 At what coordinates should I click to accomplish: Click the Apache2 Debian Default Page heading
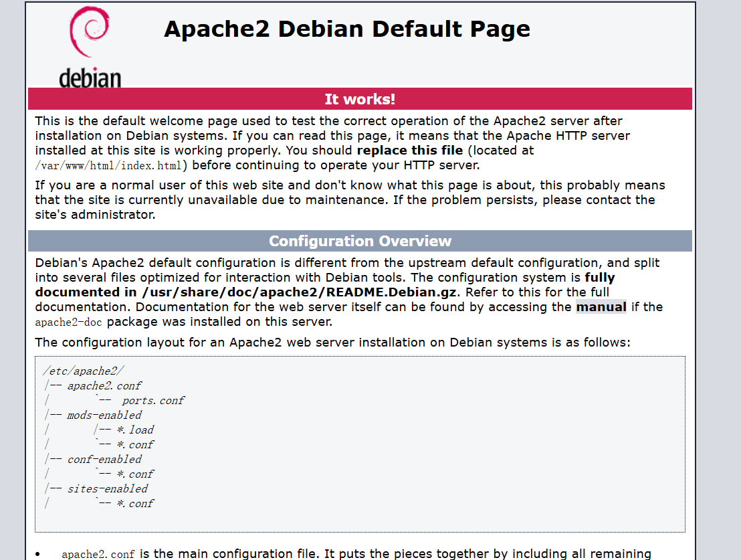pos(347,29)
